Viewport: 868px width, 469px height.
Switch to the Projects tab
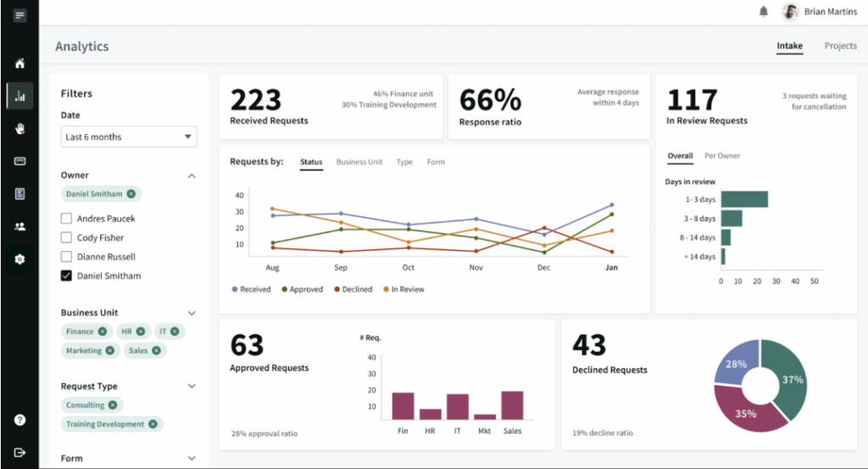click(840, 46)
